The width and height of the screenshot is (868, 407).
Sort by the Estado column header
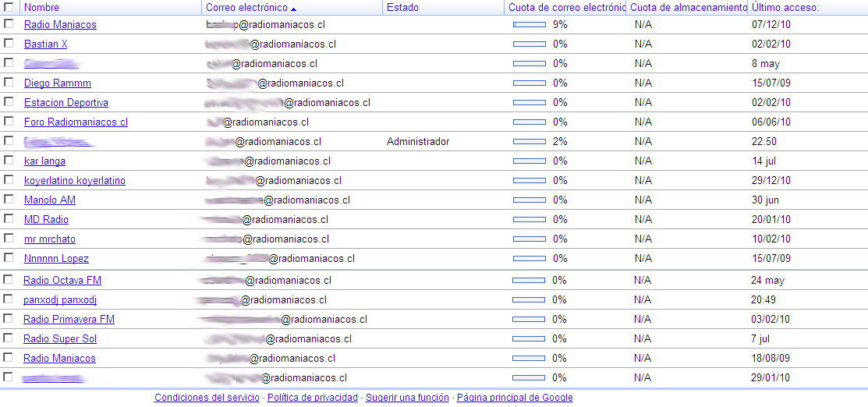click(x=402, y=8)
